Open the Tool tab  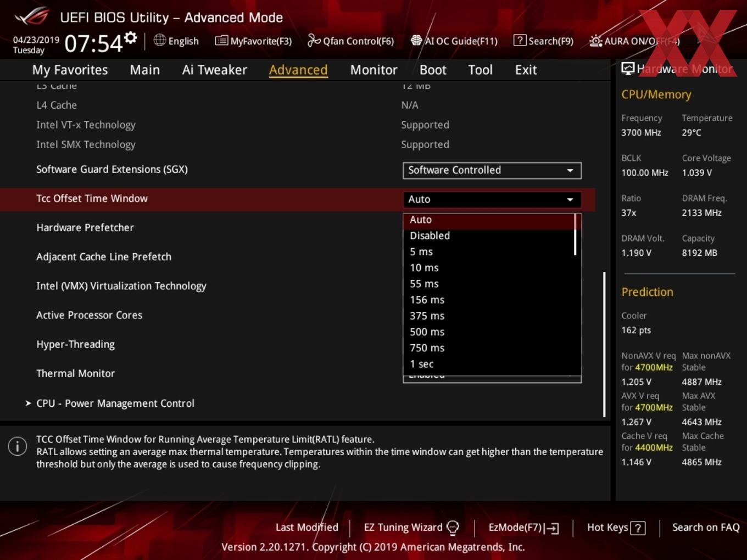click(480, 70)
